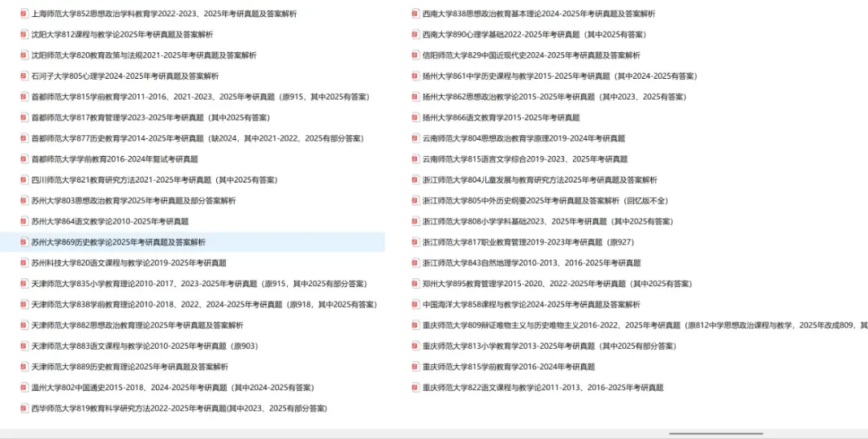Select file name 西南大学890心理学基础2022-2025年考研真题

click(534, 35)
